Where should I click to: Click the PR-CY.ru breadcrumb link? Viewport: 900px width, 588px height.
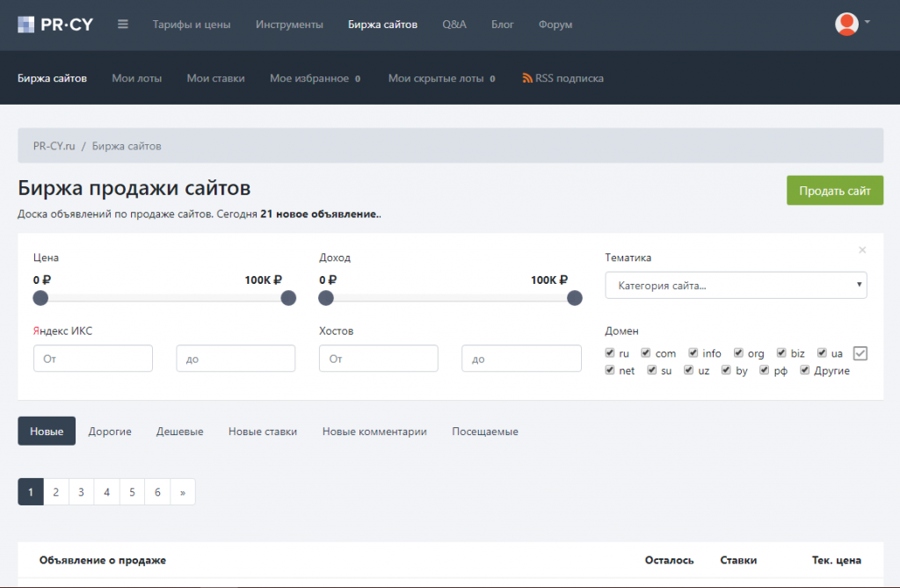[x=54, y=146]
